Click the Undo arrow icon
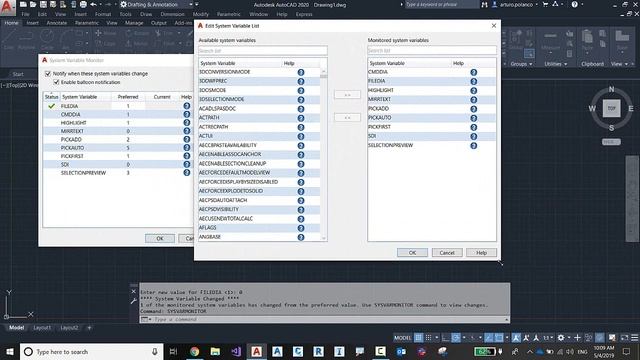Image resolution: width=640 pixels, height=360 pixels. 93,4
